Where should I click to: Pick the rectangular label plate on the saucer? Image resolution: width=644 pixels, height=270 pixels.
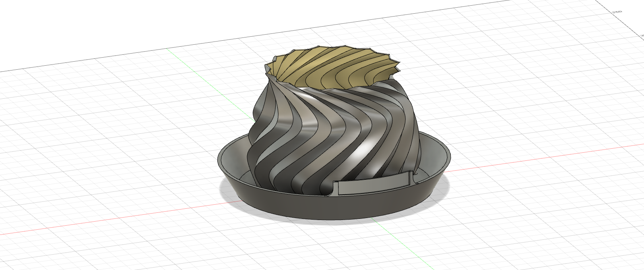pyautogui.click(x=373, y=184)
